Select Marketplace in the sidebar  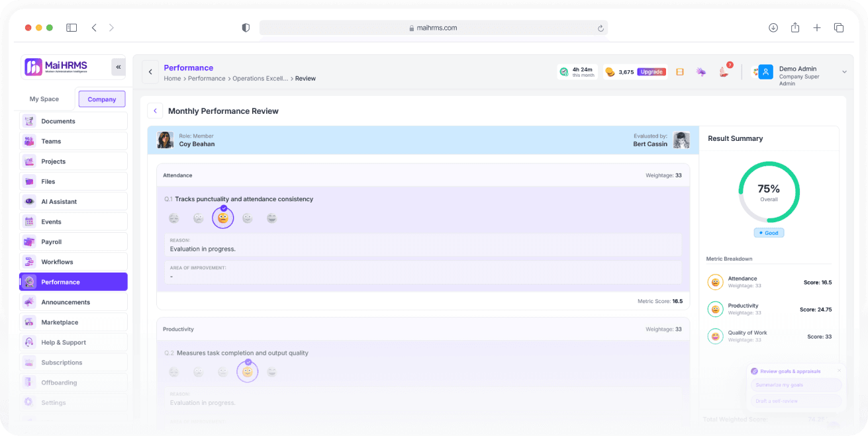[x=73, y=322]
